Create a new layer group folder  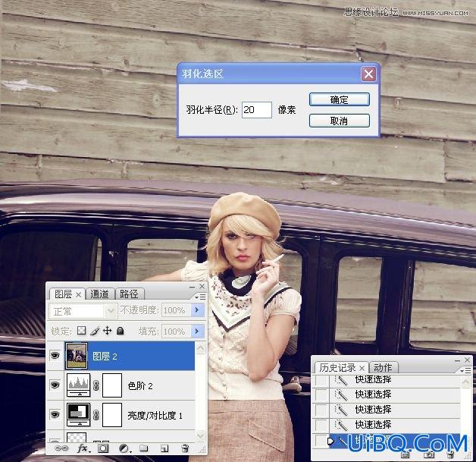pyautogui.click(x=143, y=448)
